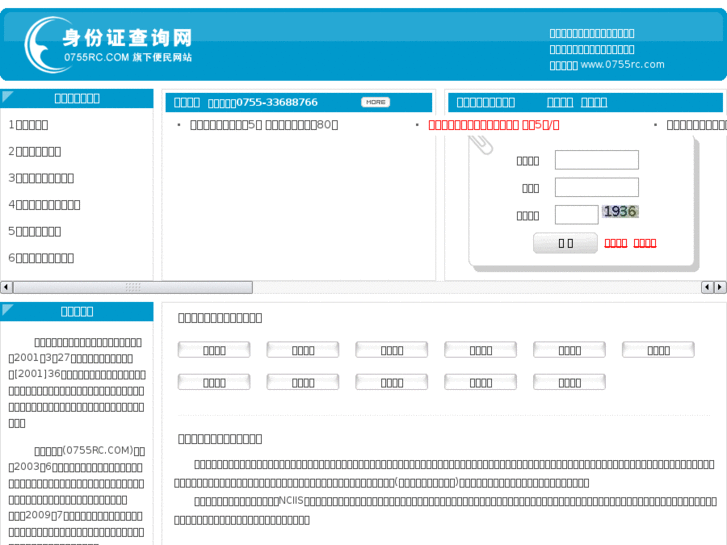
Task: Click the 1936 captcha image
Action: [620, 212]
